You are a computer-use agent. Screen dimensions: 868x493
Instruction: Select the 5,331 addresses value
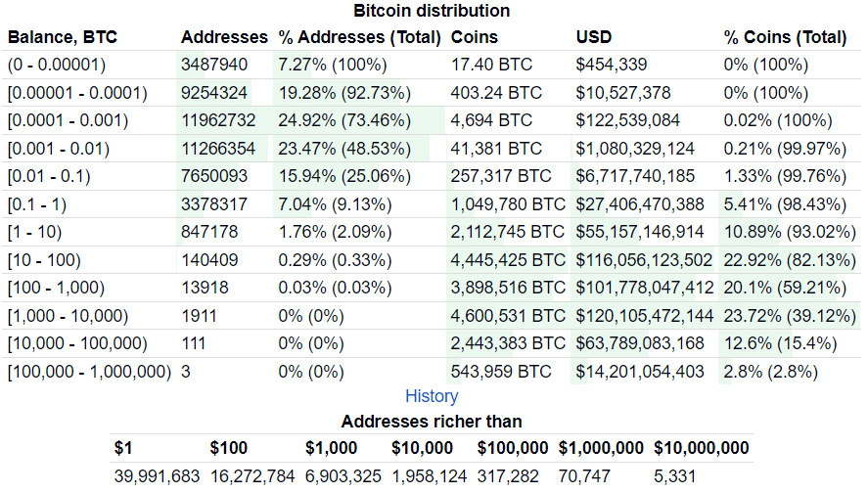(x=677, y=476)
